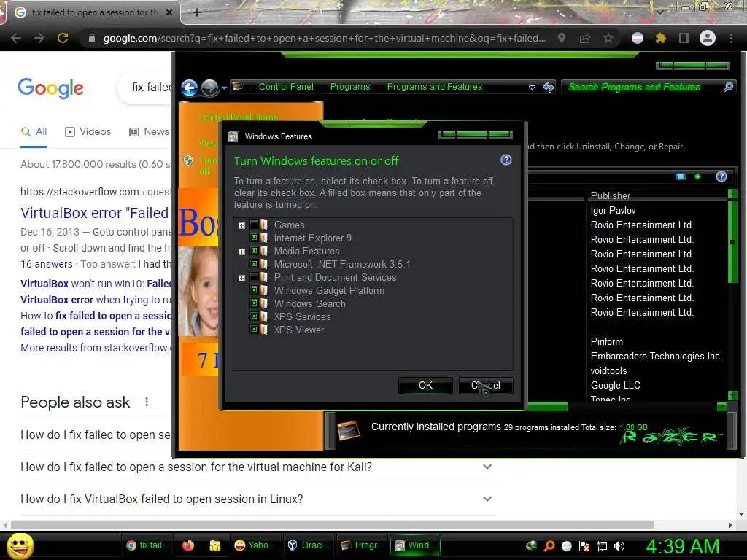Bookmark this page with the star icon
Viewport: 747px width, 560px height.
coord(608,38)
